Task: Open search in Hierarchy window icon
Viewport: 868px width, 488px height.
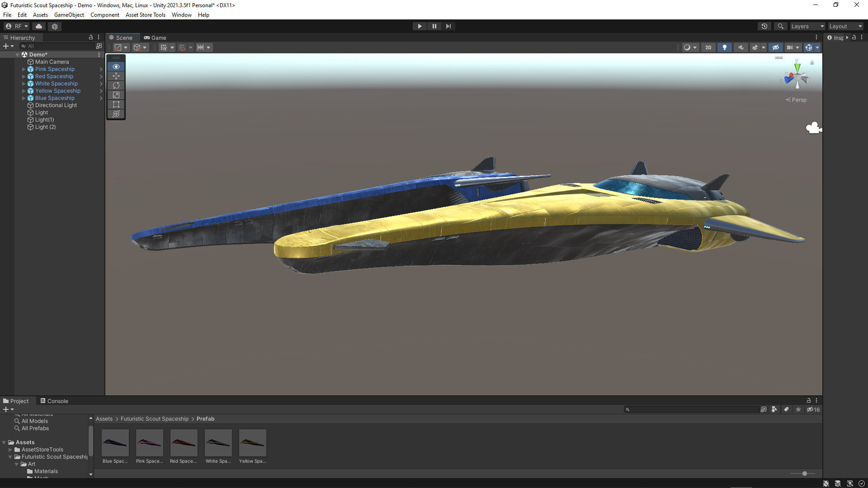Action: [x=99, y=46]
